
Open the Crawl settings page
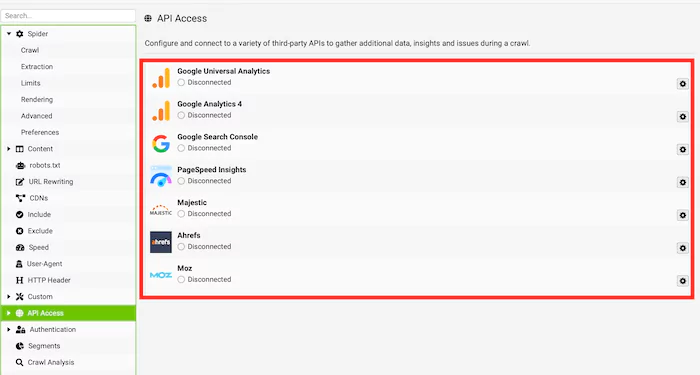pos(30,50)
